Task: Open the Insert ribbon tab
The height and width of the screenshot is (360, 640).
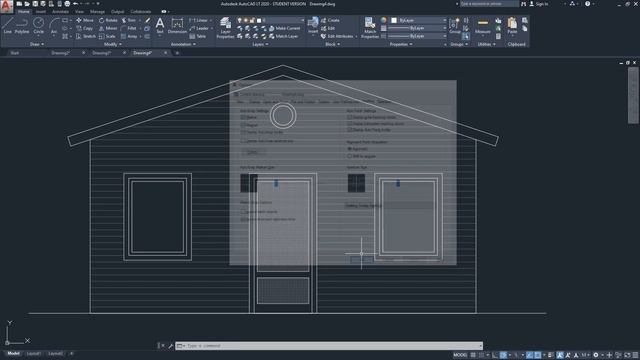Action: point(41,12)
